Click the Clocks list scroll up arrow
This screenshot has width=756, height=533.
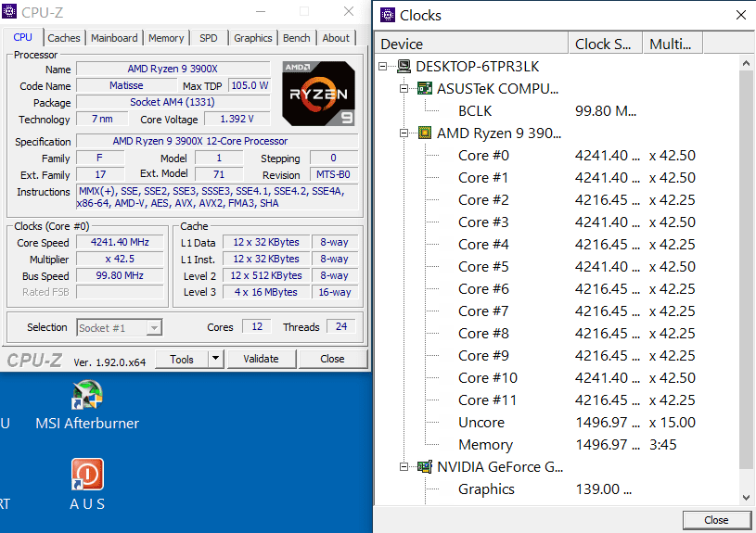[x=746, y=63]
